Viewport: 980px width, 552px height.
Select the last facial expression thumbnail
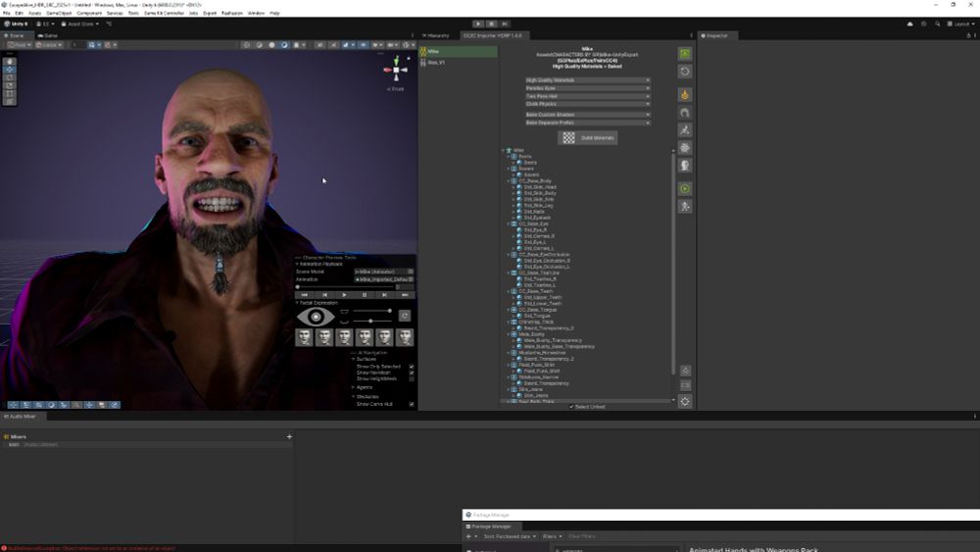[x=405, y=337]
